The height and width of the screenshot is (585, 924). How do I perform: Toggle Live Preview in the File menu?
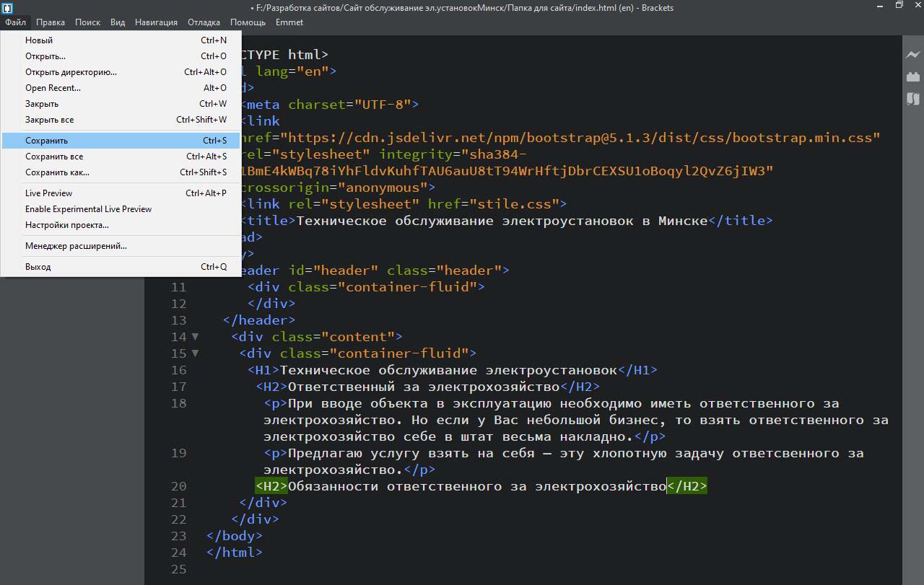click(x=48, y=193)
